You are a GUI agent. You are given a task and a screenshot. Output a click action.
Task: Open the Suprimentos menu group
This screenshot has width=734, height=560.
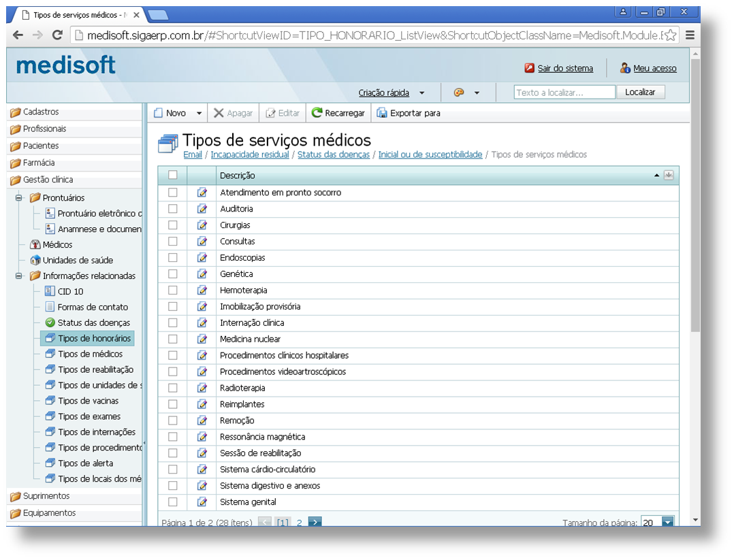(x=74, y=496)
